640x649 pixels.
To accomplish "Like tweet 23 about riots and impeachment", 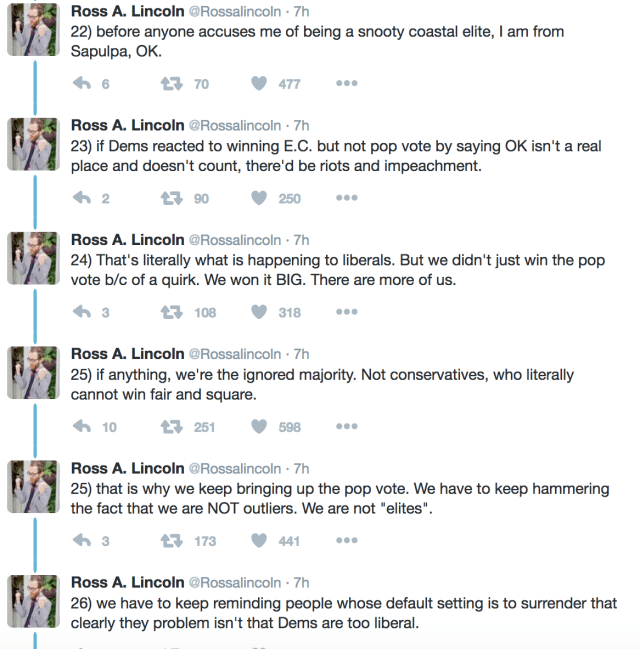I will (259, 198).
